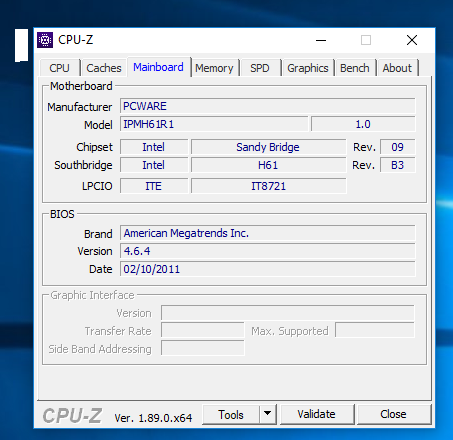
Task: Select the Sandy Bridge chipset value
Action: tap(268, 147)
